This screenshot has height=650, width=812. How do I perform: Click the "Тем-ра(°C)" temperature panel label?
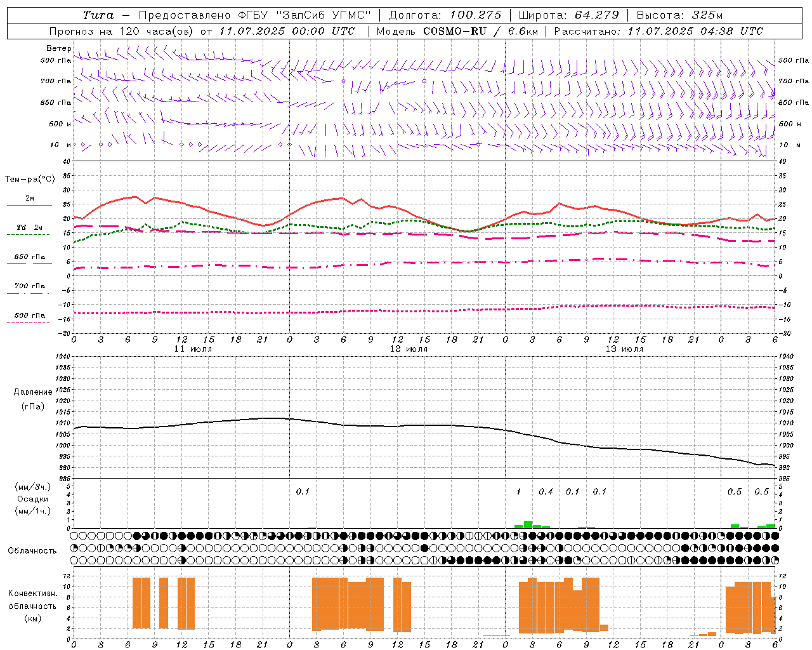click(x=30, y=180)
